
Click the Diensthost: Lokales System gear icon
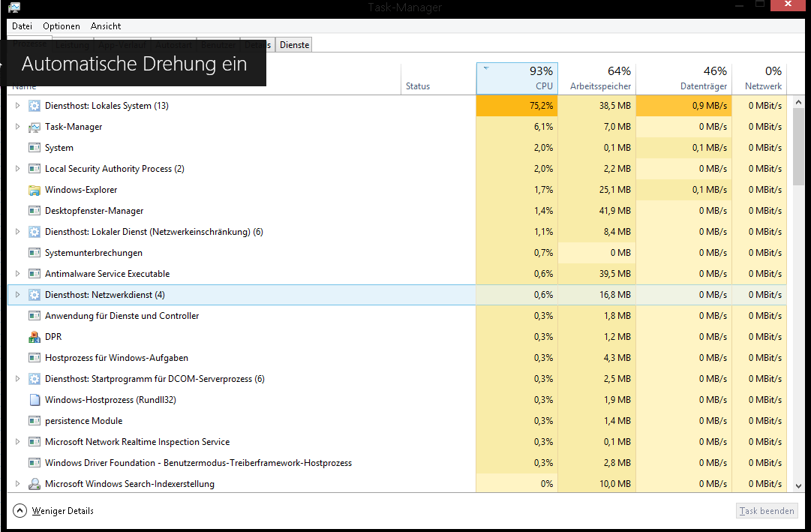click(35, 106)
